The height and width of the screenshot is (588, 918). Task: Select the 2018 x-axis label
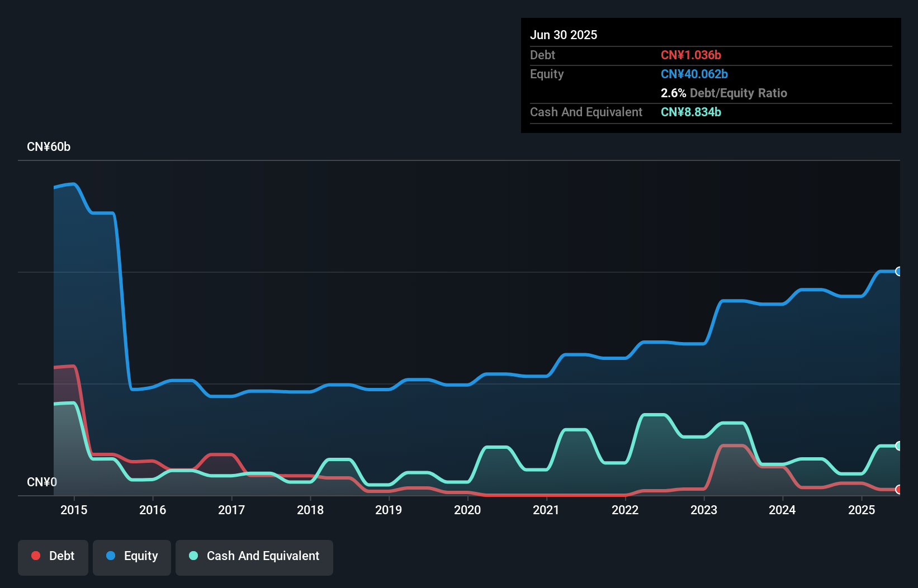pos(310,510)
